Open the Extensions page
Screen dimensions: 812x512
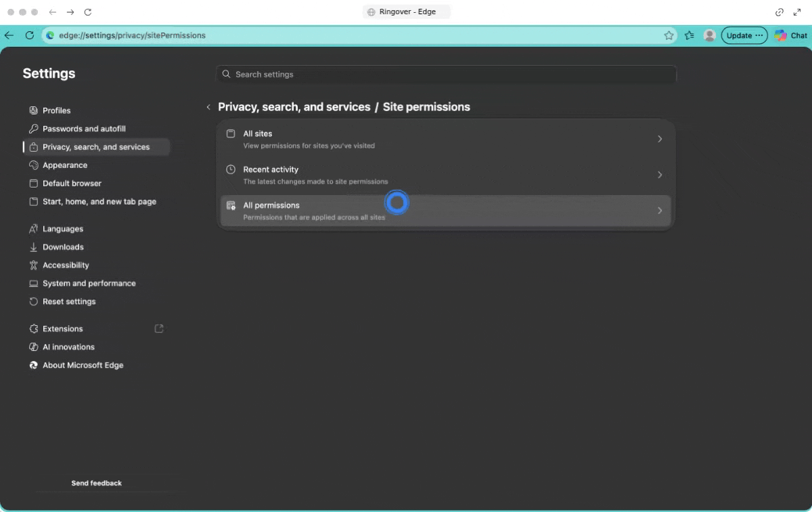pyautogui.click(x=62, y=329)
